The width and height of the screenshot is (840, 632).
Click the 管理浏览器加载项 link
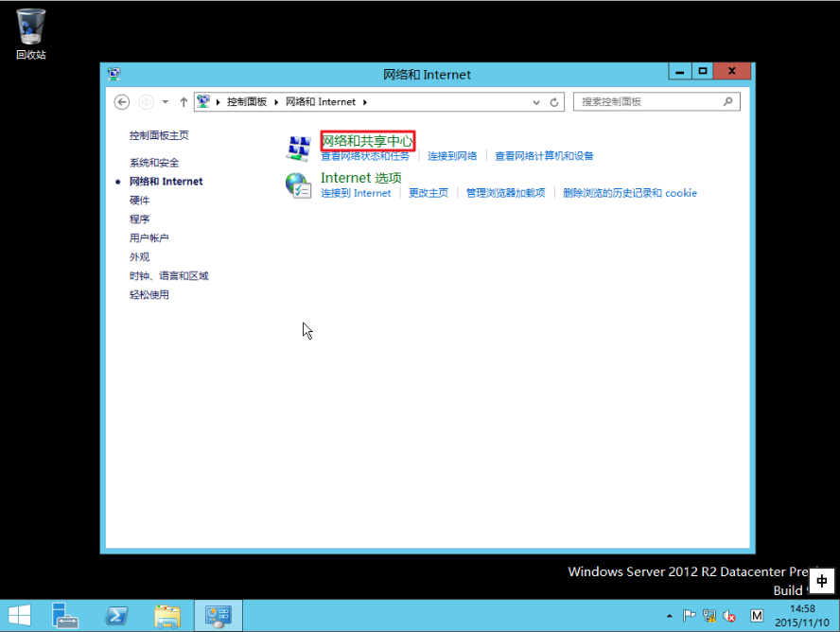click(506, 193)
